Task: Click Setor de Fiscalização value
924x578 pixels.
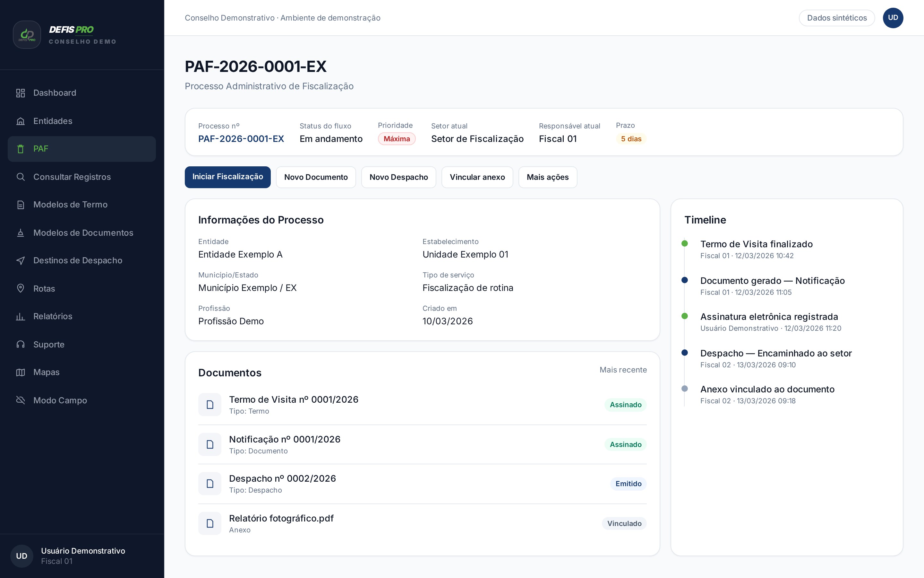Action: [477, 139]
